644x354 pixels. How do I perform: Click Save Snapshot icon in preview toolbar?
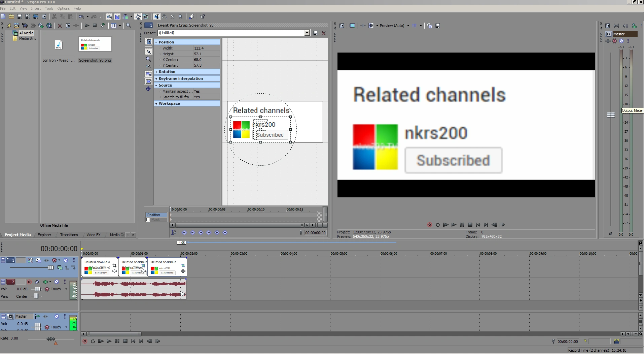click(x=438, y=26)
